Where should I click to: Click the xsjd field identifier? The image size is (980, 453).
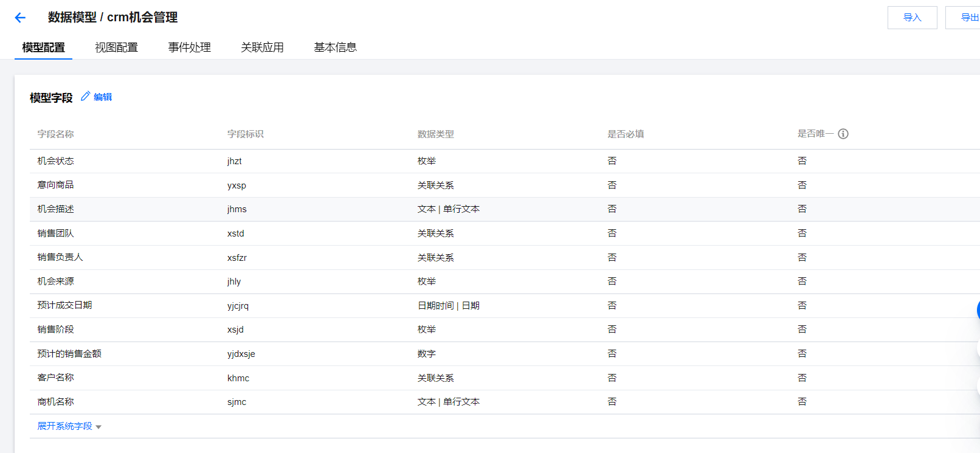(235, 330)
